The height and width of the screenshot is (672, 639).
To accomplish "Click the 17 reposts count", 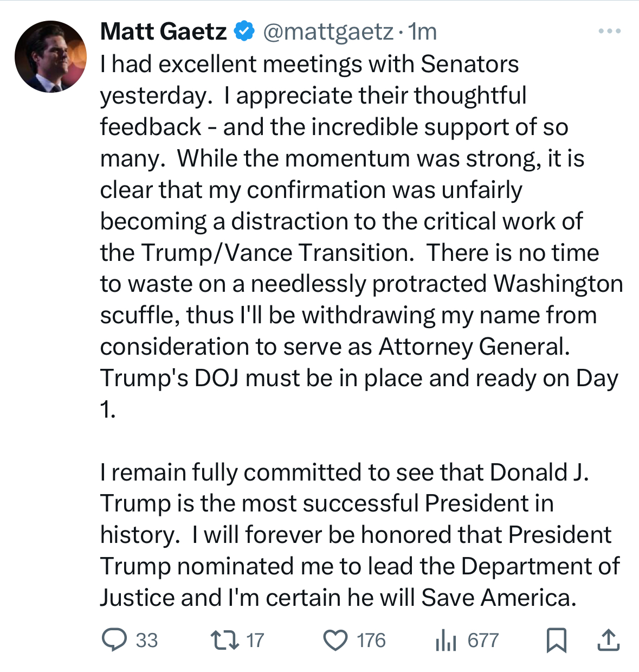I will coord(255,641).
